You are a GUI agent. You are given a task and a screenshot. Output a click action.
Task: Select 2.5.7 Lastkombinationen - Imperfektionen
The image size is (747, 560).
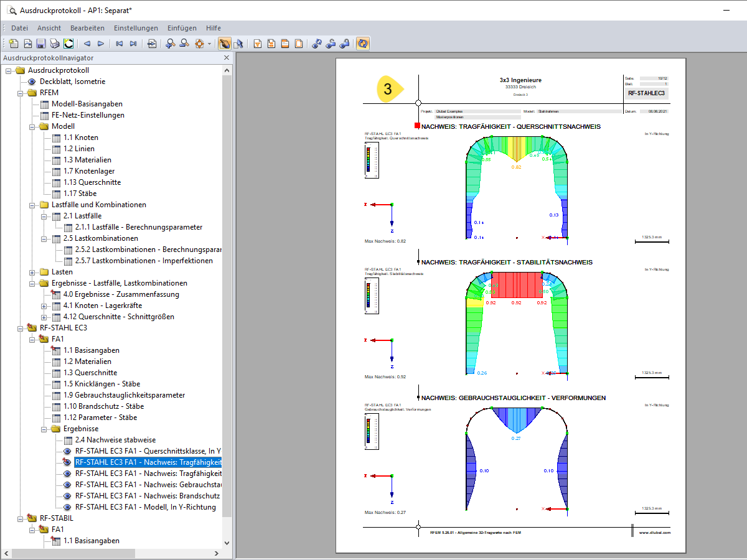pos(144,261)
